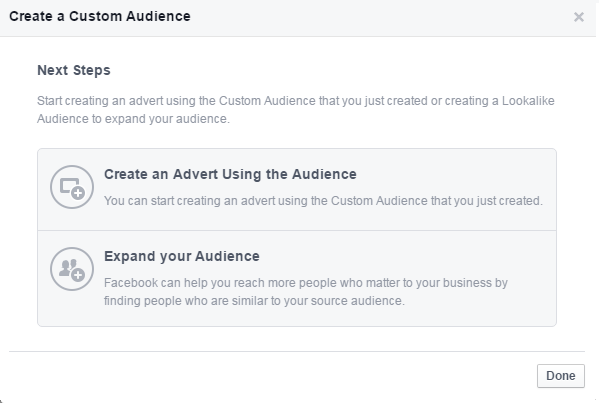Click the 'Start creating an advert using' intro paragraph
The width and height of the screenshot is (599, 403).
pos(296,110)
